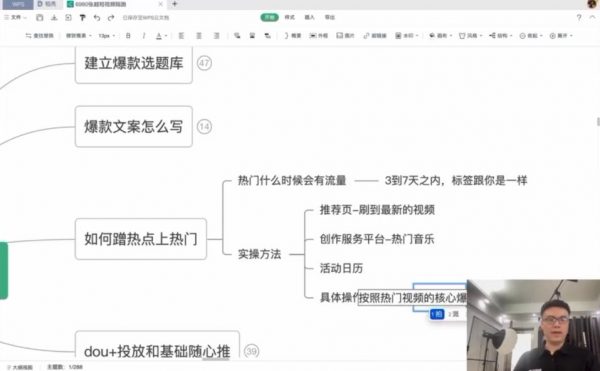The image size is (600, 371).
Task: Open the structure (结构) dropdown
Action: pyautogui.click(x=501, y=36)
